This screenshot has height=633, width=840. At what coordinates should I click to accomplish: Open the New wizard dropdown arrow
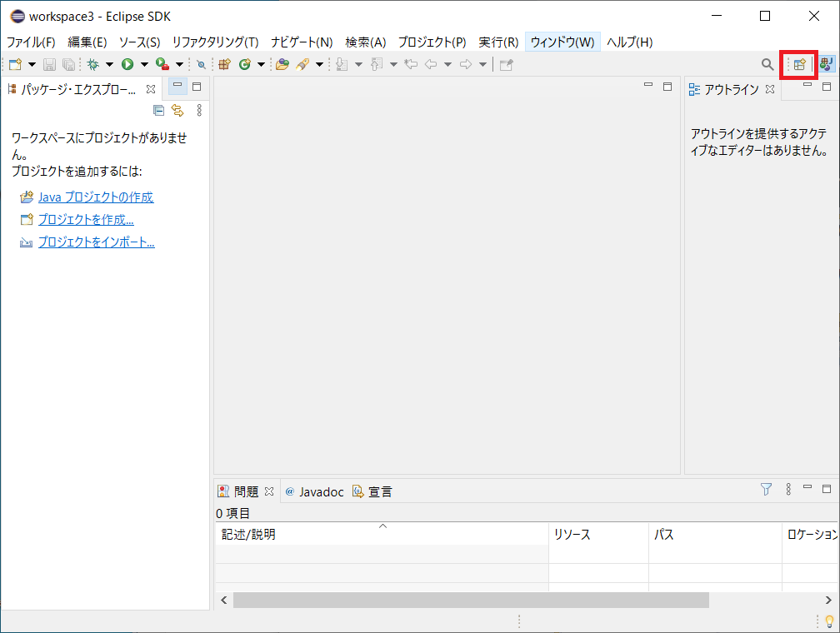(x=32, y=65)
